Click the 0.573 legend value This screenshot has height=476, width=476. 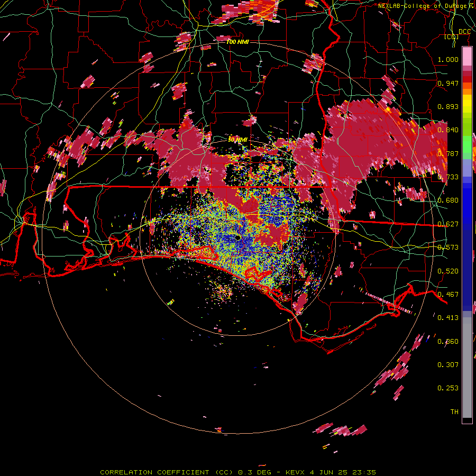tap(448, 248)
